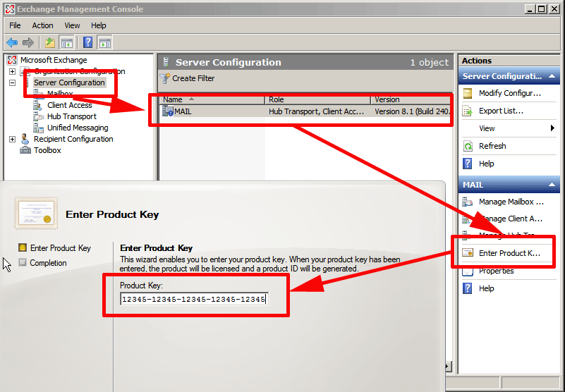
Task: Select Client Access tree item
Action: pyautogui.click(x=70, y=105)
